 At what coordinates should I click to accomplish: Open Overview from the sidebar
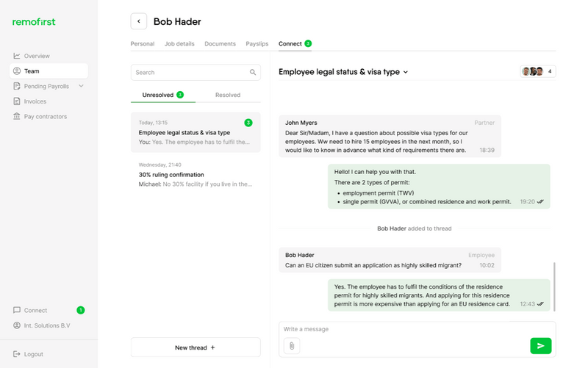click(x=37, y=56)
